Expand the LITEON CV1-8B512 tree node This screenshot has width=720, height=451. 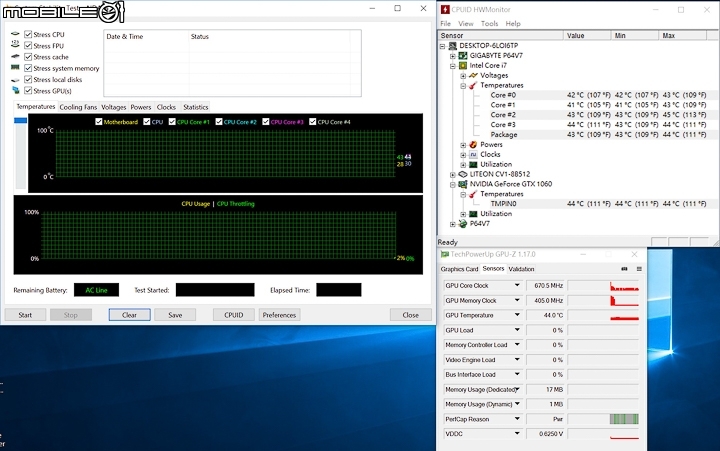[453, 175]
